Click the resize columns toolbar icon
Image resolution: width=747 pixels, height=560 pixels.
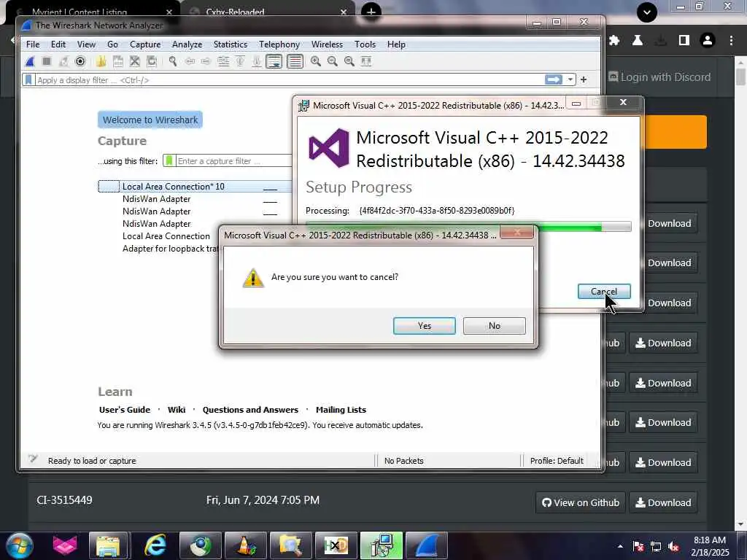coord(366,61)
